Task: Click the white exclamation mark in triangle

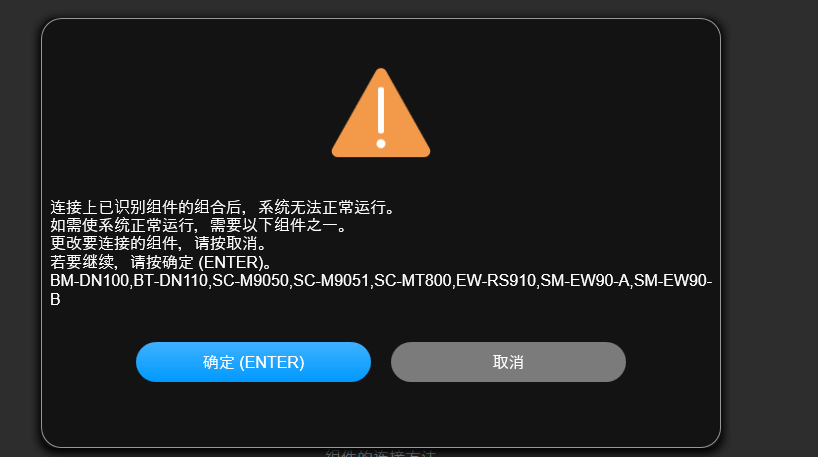Action: [381, 117]
